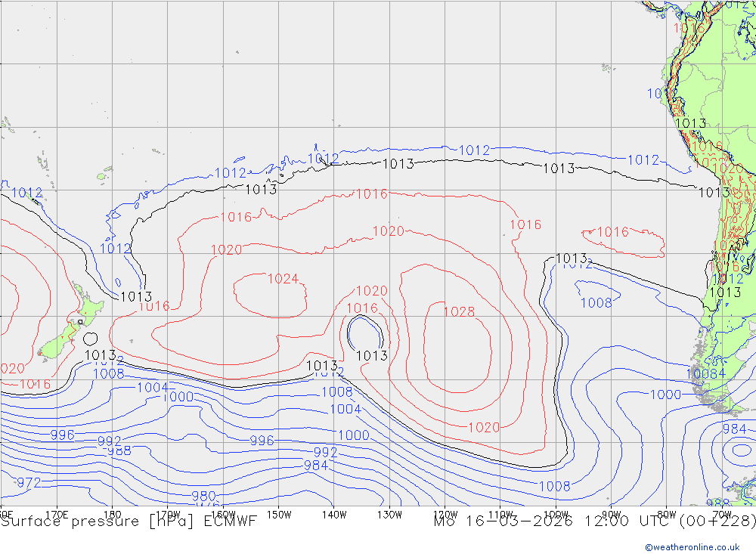Click the 1028 high-pressure isobar label
Viewport: 756px width, 554px height.
pos(459,312)
